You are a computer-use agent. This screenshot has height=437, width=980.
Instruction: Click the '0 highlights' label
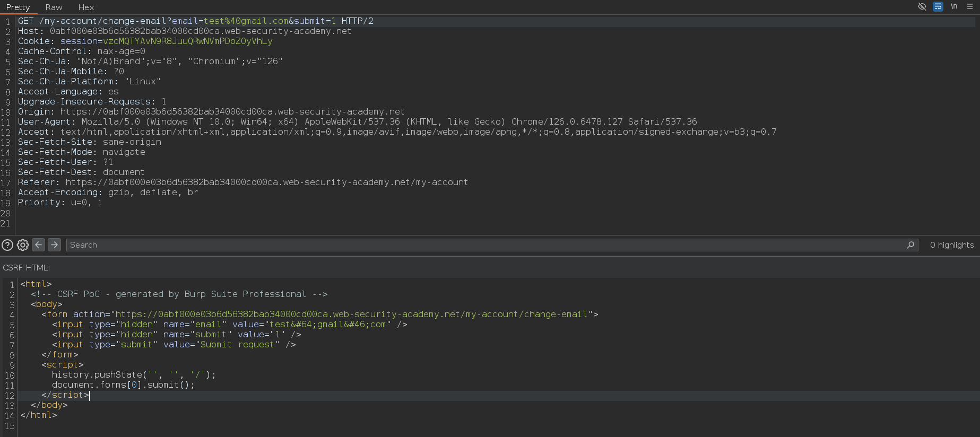[952, 245]
